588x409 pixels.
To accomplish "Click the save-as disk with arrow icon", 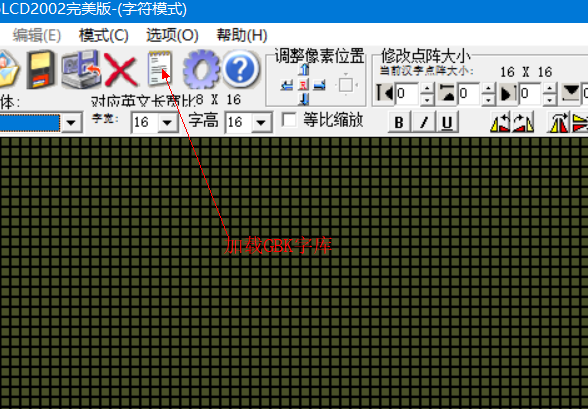I will (x=81, y=69).
